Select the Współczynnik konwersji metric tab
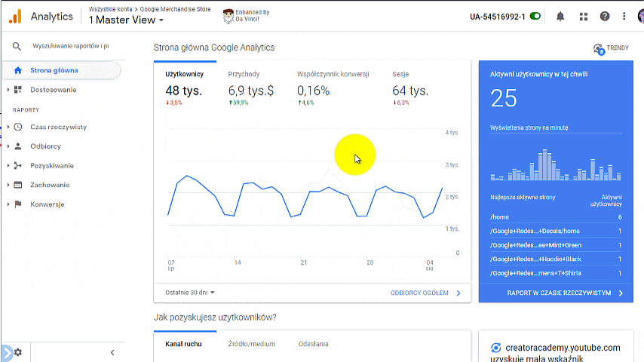Screen dimensions: 644x362 (333, 88)
